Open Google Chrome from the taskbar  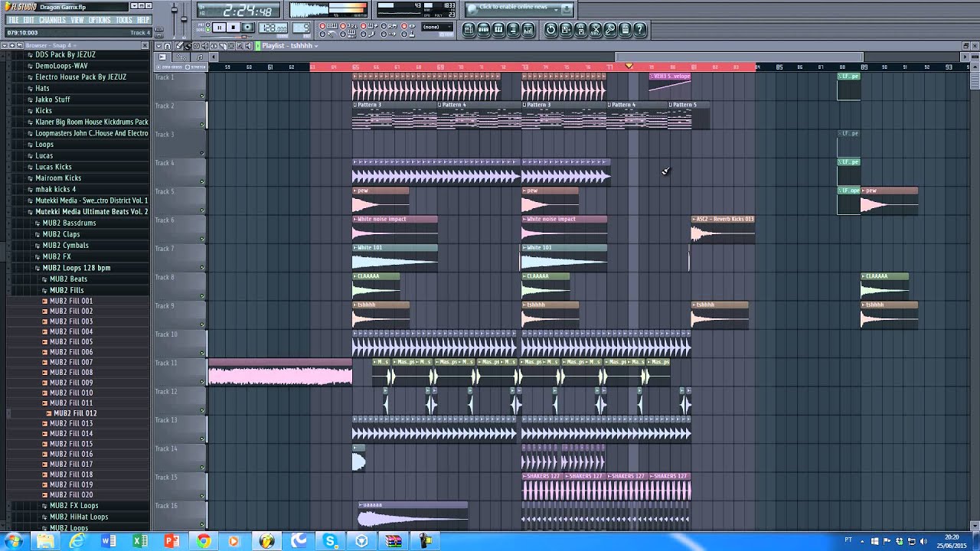pyautogui.click(x=203, y=541)
